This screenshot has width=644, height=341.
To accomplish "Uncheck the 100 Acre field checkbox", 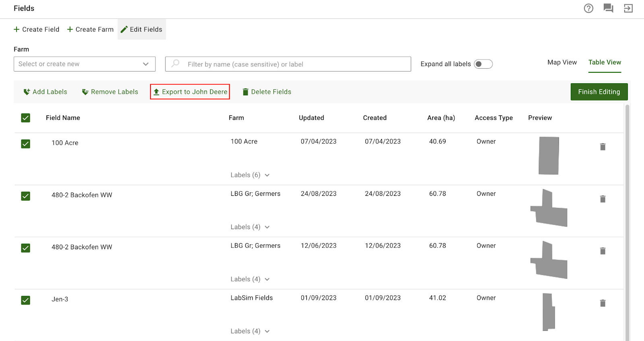I will click(x=26, y=144).
